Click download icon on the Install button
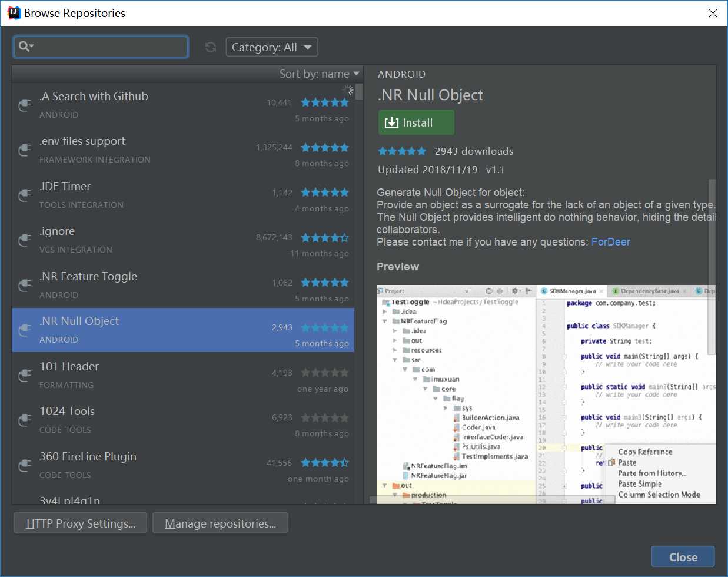The height and width of the screenshot is (577, 728). (x=391, y=122)
